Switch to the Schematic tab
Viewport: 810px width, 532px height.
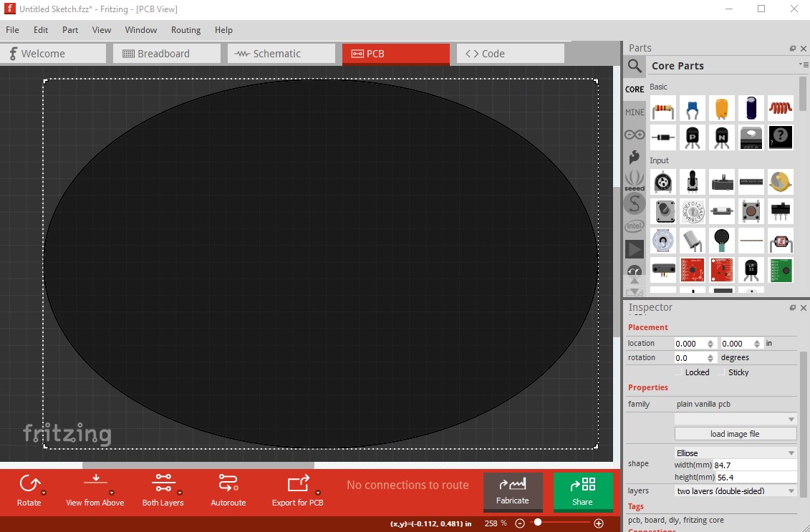(x=281, y=54)
